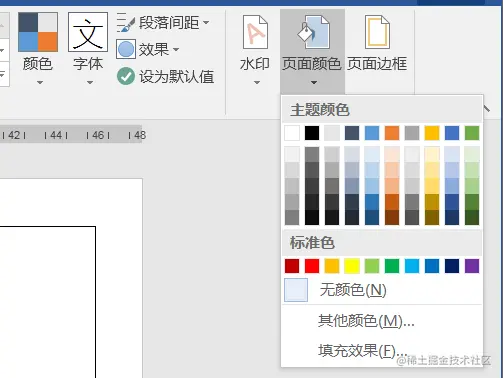Click the 效果 effects circle icon
Viewport: 503px width, 378px height.
pos(126,49)
